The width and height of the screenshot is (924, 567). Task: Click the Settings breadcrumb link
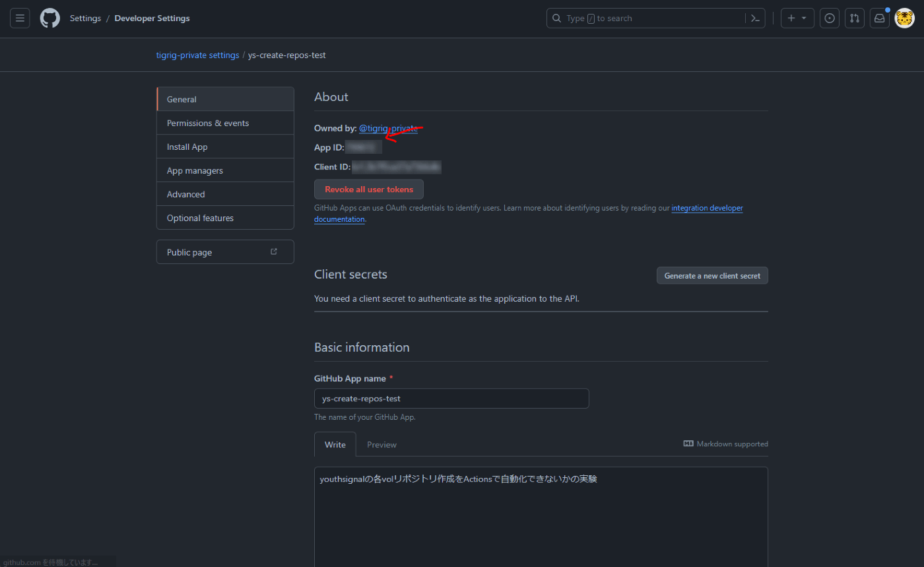(x=85, y=18)
